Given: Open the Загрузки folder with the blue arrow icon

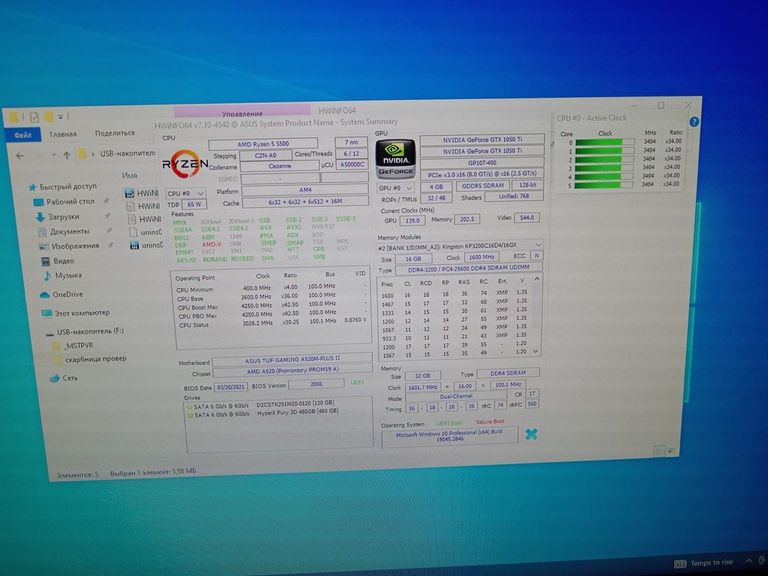Looking at the screenshot, I should click(58, 216).
